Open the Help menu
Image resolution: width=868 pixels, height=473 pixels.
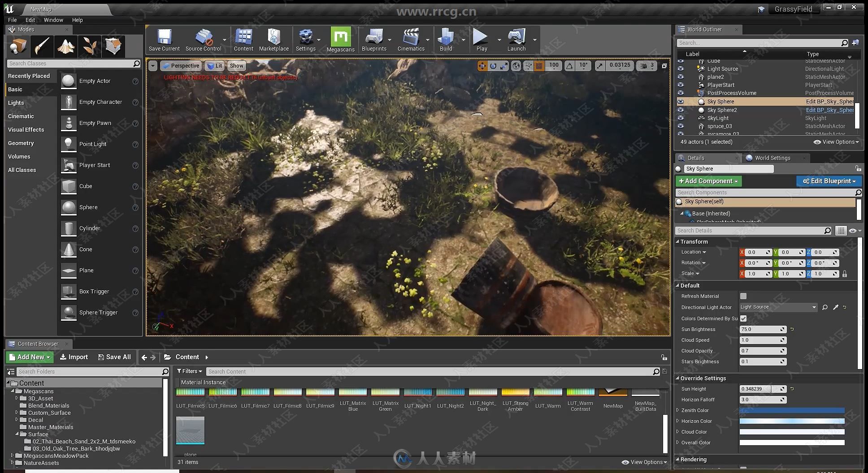coord(78,20)
